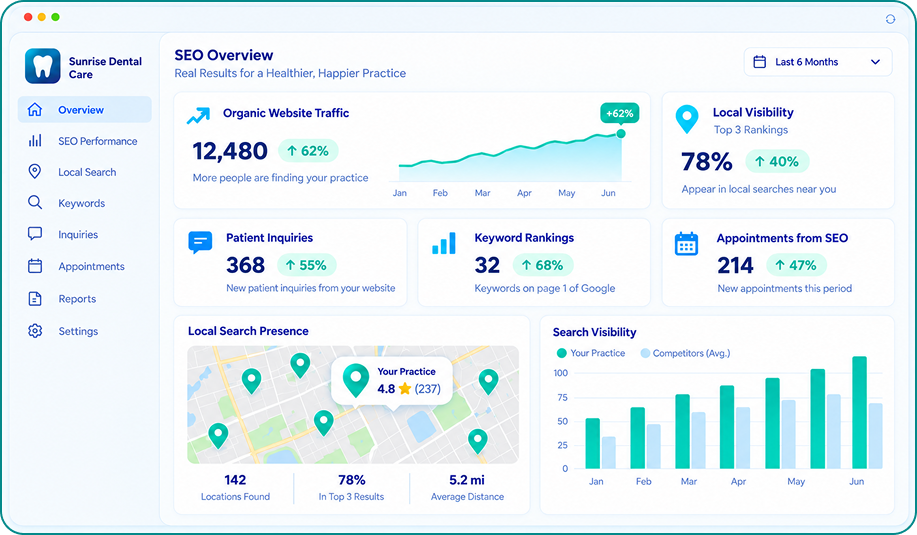The image size is (917, 535).
Task: Click the 47% appointments badge
Action: 796,265
